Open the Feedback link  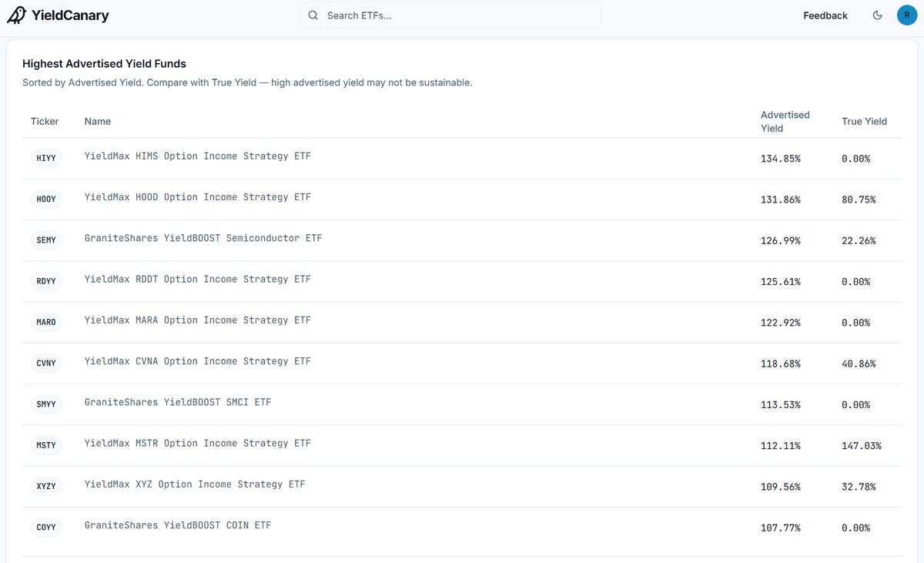(825, 15)
